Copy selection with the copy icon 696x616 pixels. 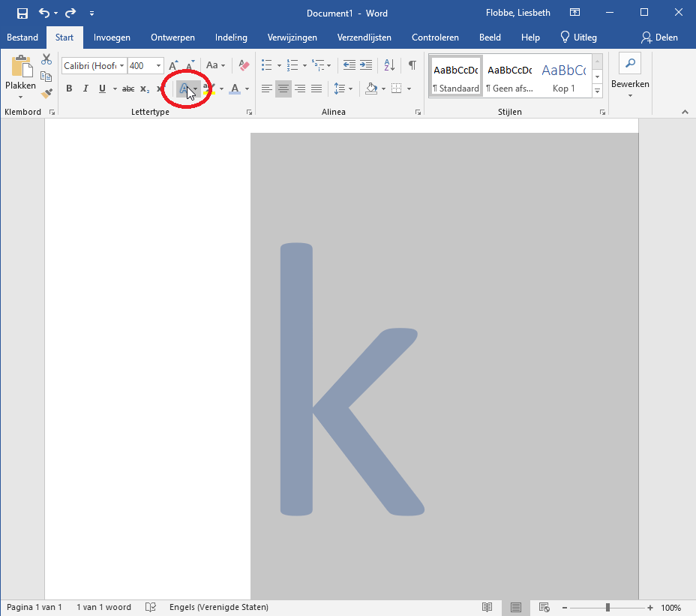(46, 77)
